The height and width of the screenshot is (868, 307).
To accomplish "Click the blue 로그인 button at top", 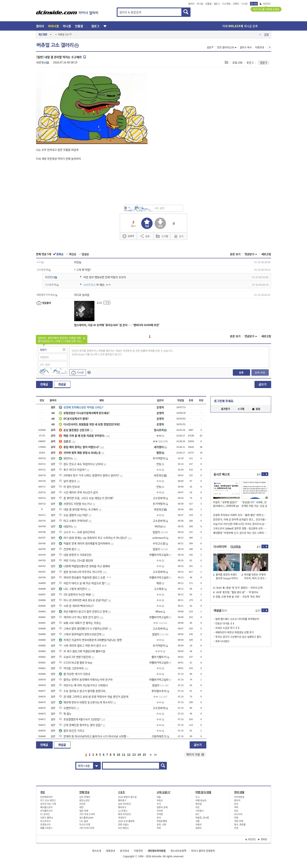I will coord(254,4).
